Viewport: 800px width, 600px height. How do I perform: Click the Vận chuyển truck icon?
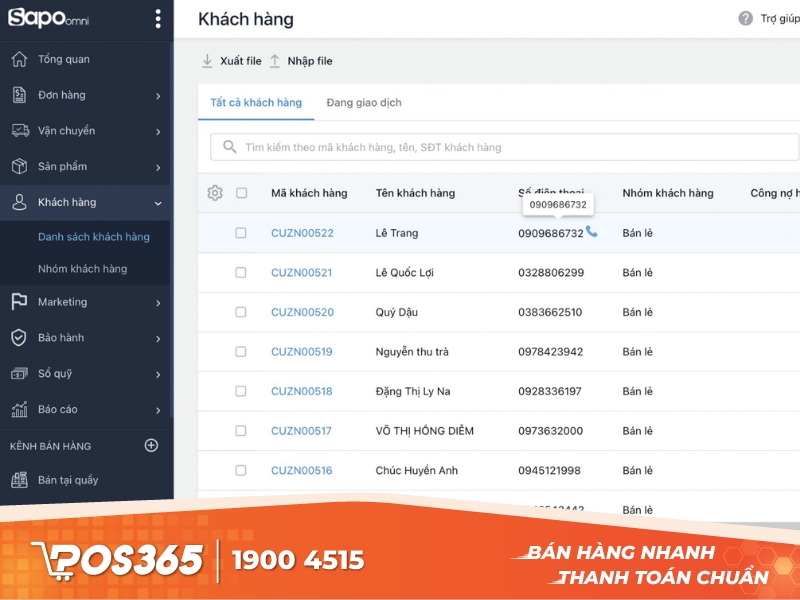tap(20, 131)
